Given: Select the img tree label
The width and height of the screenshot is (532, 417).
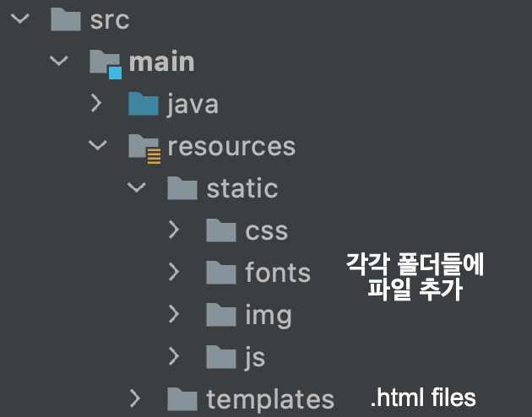Looking at the screenshot, I should (269, 316).
